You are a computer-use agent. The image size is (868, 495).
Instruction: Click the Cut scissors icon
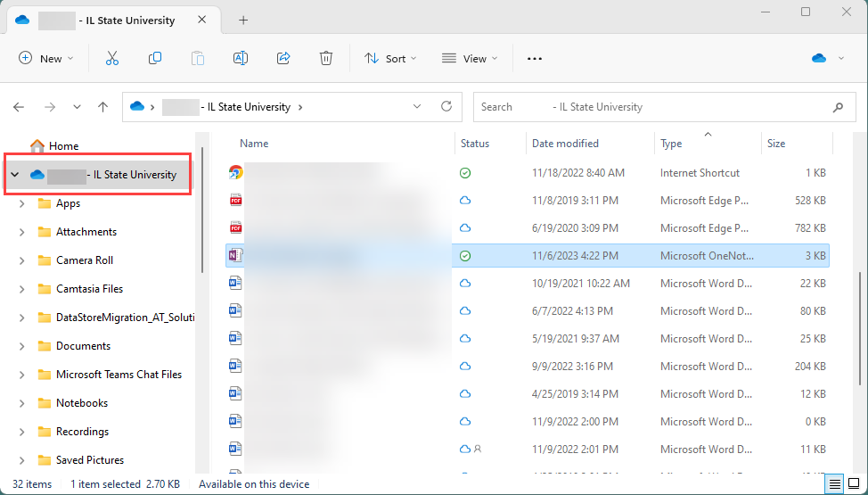[x=111, y=58]
